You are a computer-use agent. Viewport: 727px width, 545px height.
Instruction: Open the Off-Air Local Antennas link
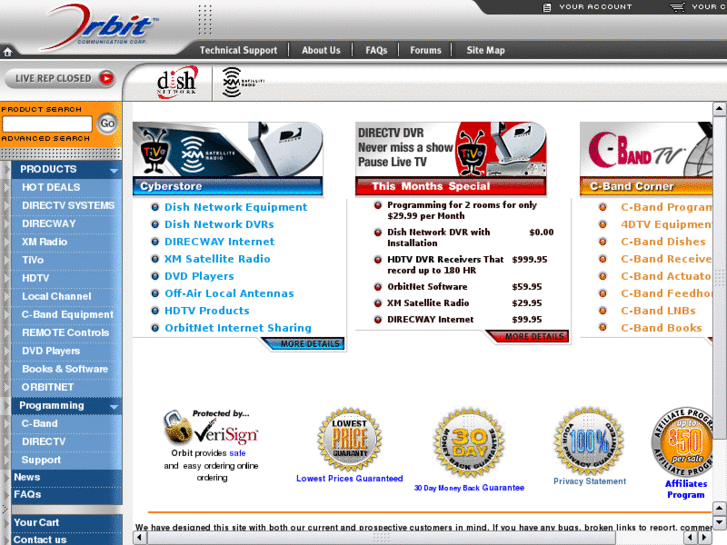click(x=229, y=294)
